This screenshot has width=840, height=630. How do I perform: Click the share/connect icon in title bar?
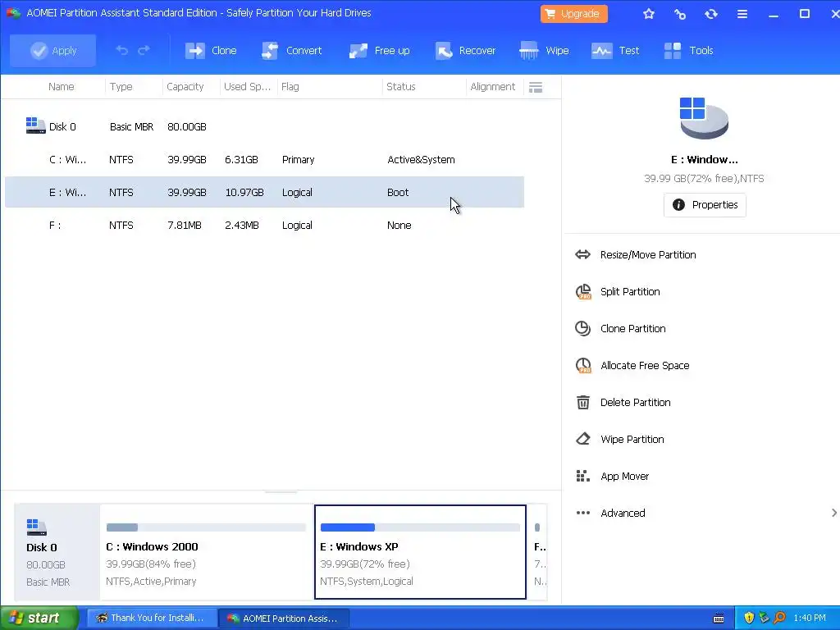pyautogui.click(x=680, y=14)
